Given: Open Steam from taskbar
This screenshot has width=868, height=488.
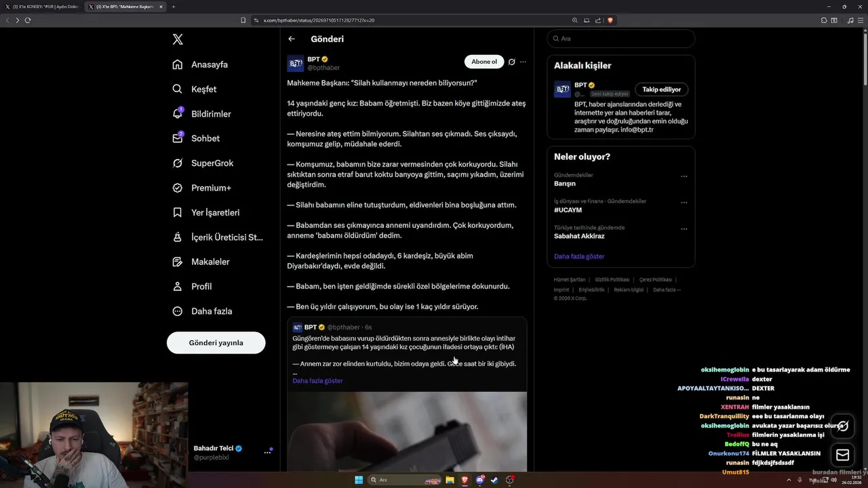Looking at the screenshot, I should tap(494, 480).
